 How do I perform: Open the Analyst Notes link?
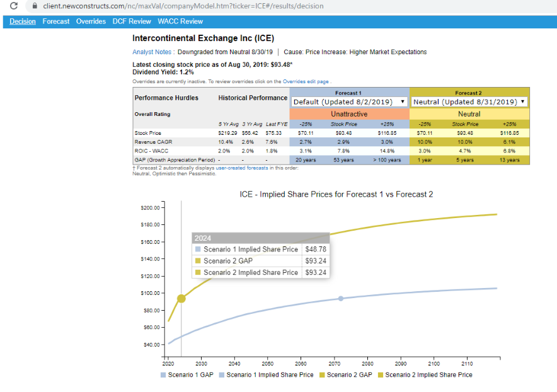152,52
